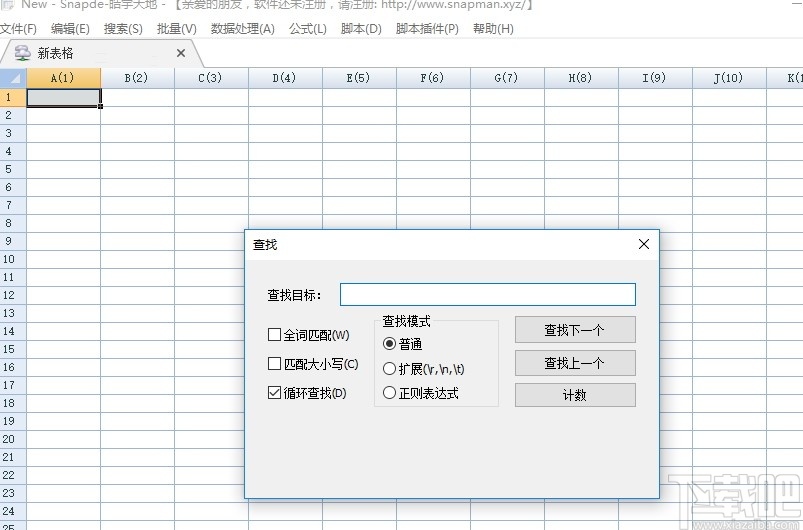803x530 pixels.
Task: Click the 新表格 tab icon
Action: (23, 53)
